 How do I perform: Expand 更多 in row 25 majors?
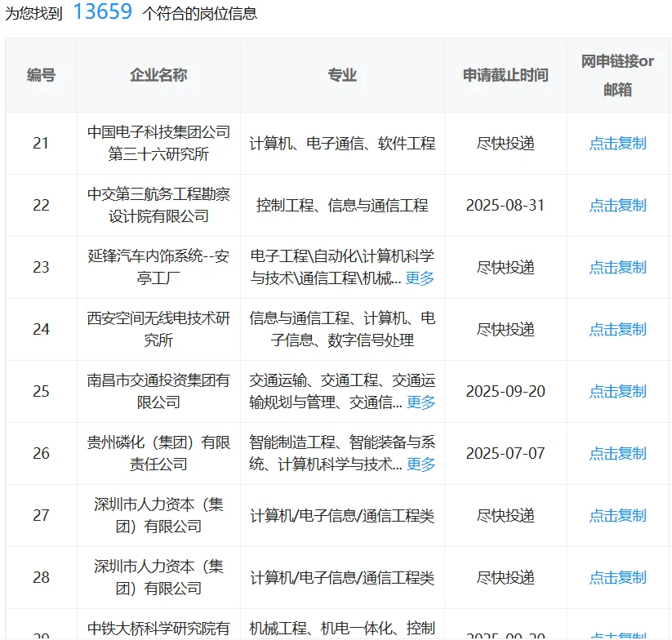pyautogui.click(x=421, y=402)
